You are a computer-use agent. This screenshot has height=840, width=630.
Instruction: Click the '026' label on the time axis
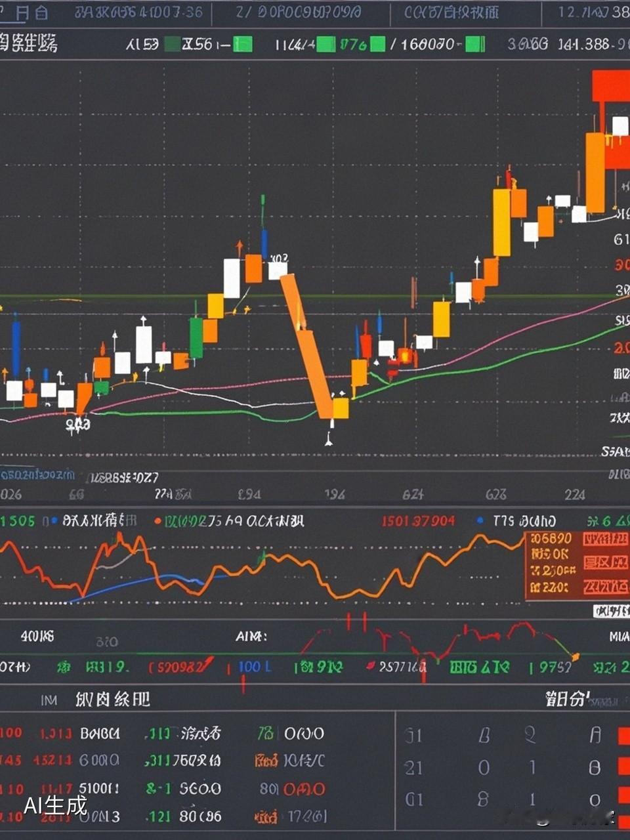[10, 494]
